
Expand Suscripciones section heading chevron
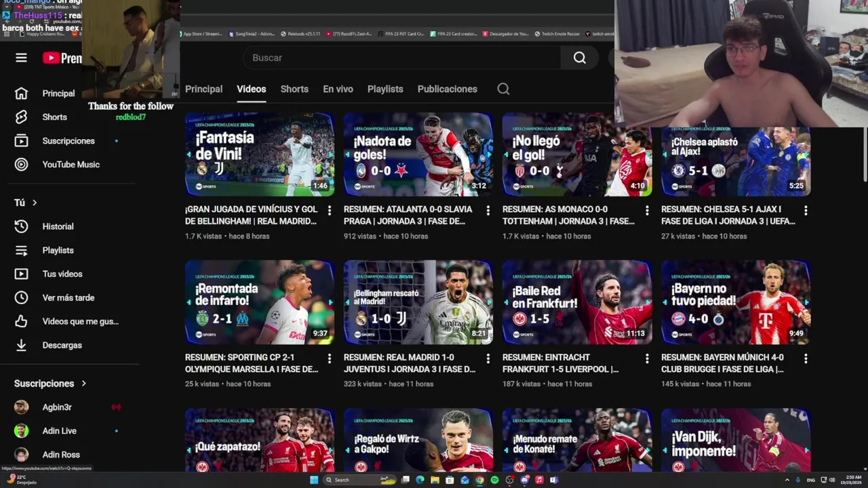click(84, 384)
